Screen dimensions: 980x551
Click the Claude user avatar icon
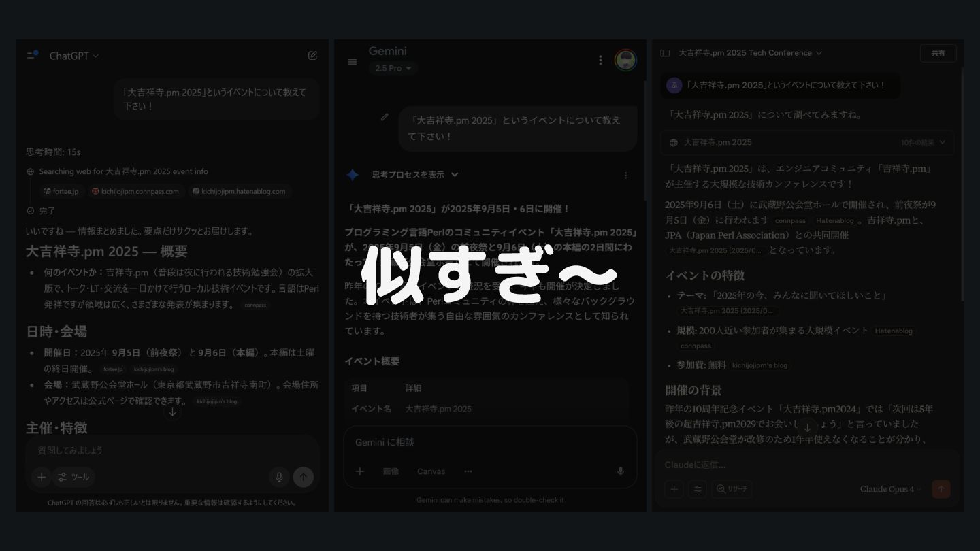coord(674,85)
